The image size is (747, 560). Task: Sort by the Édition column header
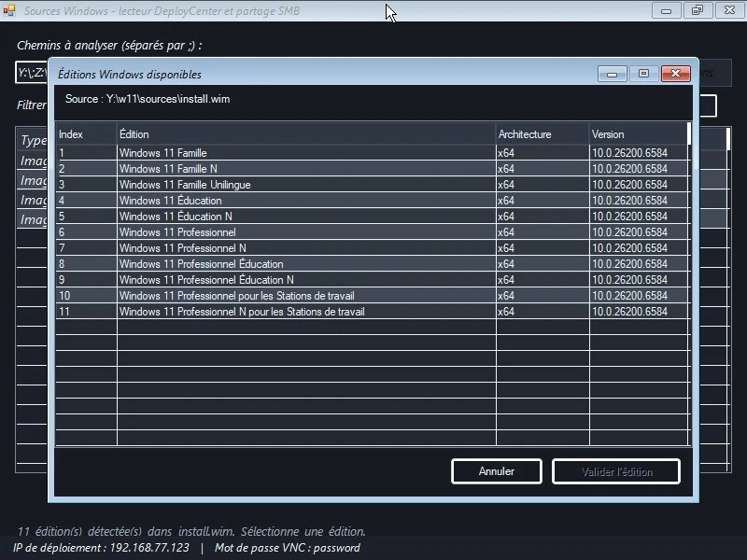coord(306,134)
